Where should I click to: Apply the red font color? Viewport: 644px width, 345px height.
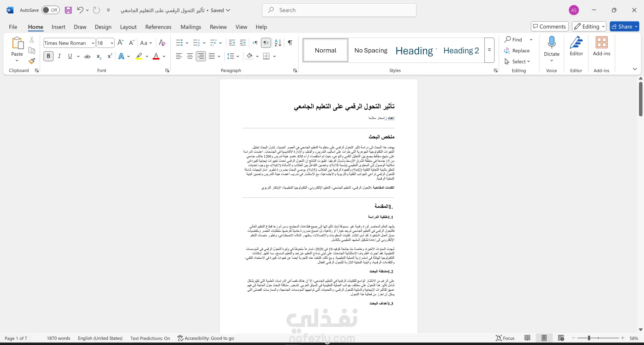tap(156, 56)
